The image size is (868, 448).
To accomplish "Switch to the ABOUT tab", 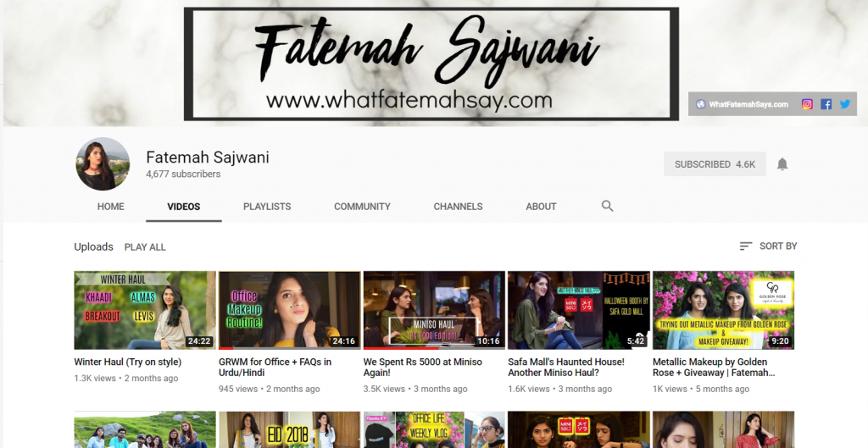I will coord(541,207).
